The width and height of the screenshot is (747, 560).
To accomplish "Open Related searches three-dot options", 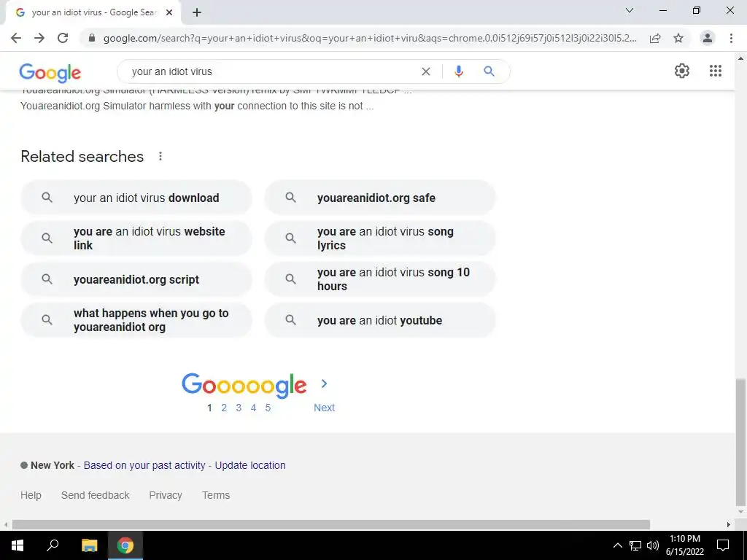I will click(160, 156).
